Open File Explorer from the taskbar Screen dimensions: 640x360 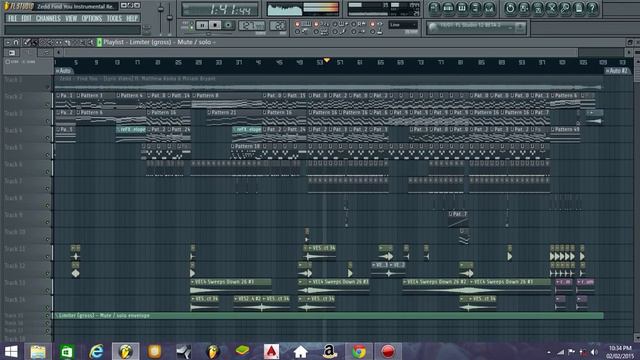pyautogui.click(x=38, y=351)
